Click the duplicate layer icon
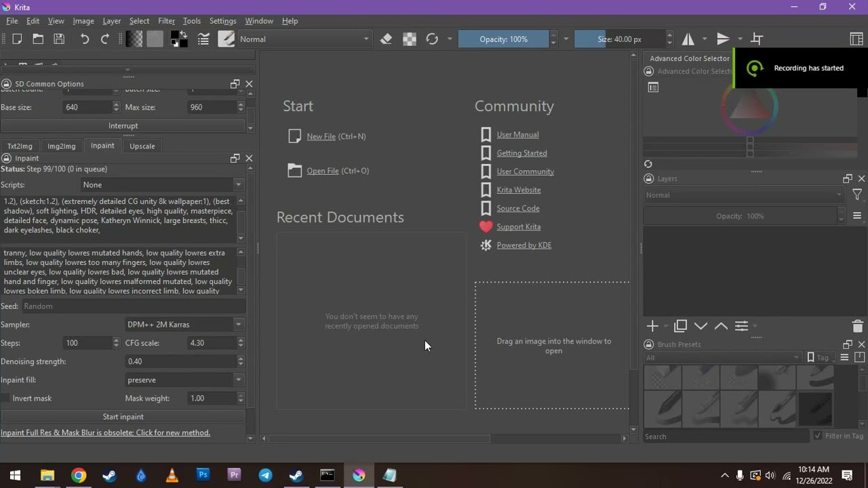 pos(681,326)
